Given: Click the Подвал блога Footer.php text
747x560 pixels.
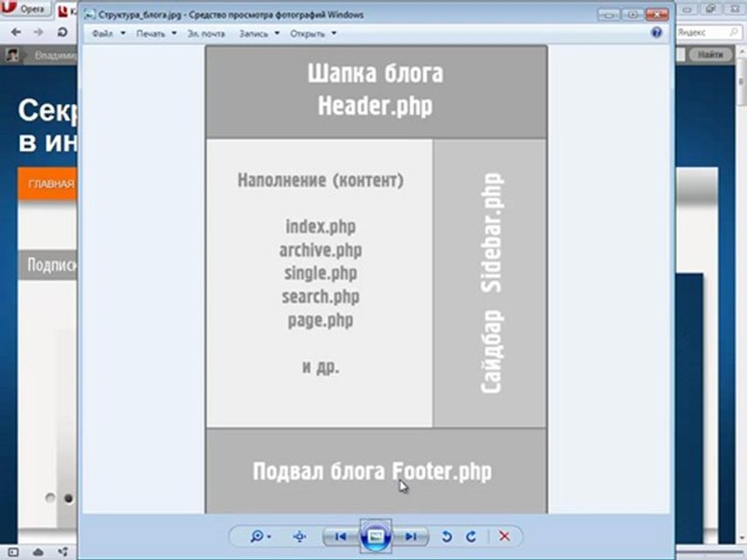Looking at the screenshot, I should (x=372, y=471).
